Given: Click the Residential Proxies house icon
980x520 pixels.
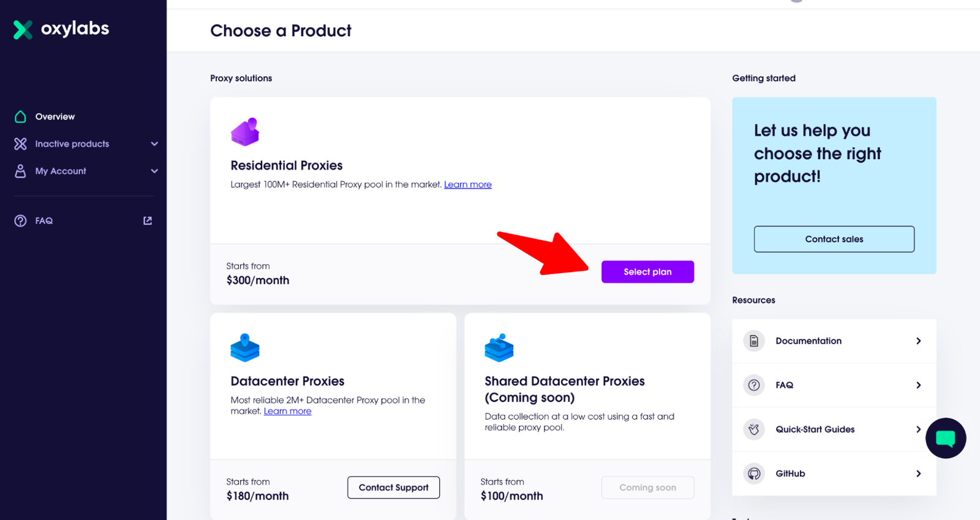Looking at the screenshot, I should pyautogui.click(x=245, y=132).
